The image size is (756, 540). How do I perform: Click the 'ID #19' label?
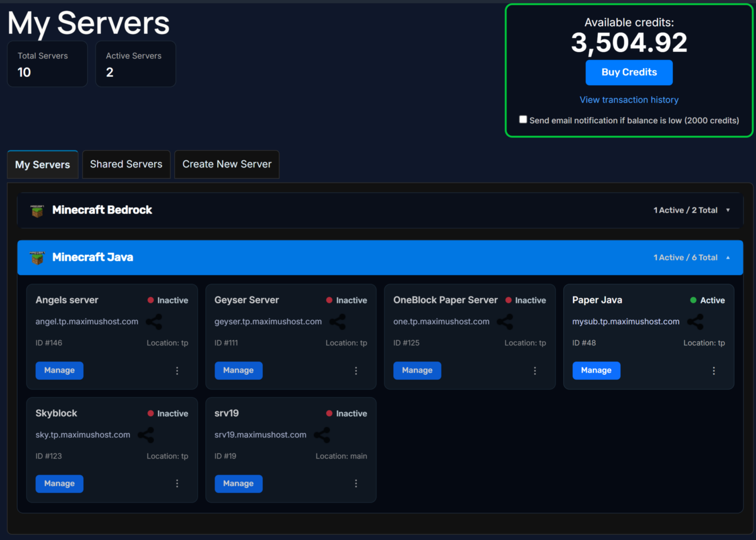(x=225, y=456)
